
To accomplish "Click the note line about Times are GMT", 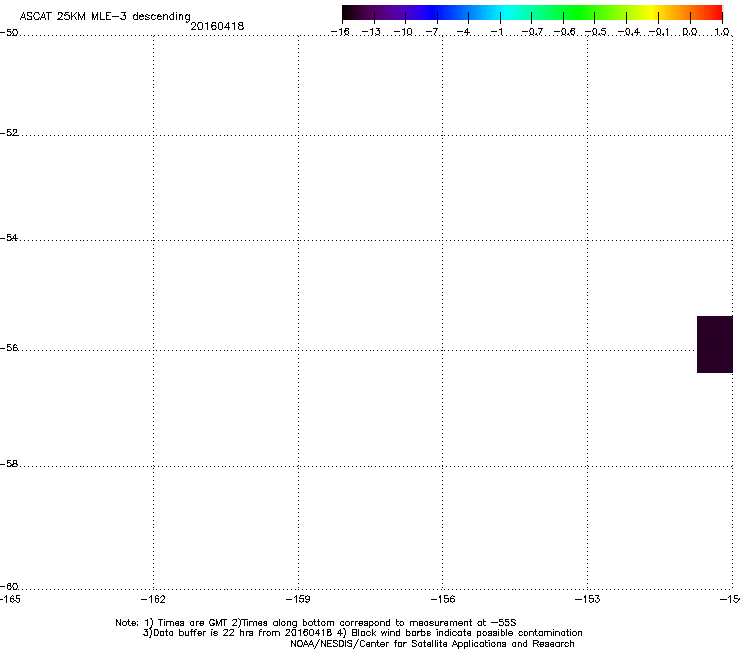I will (x=316, y=623).
